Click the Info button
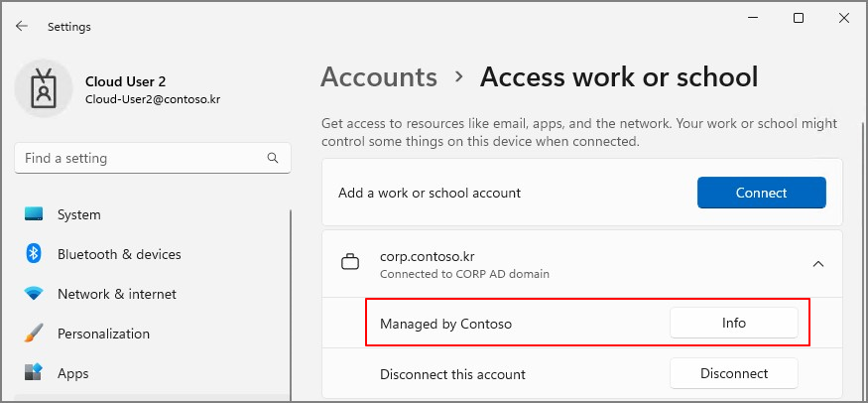 coord(733,323)
